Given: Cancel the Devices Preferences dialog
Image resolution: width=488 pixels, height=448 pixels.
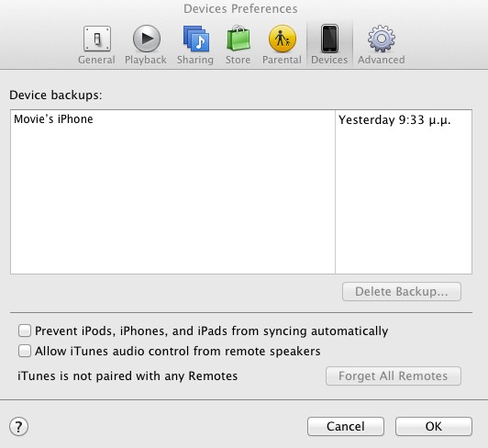Looking at the screenshot, I should pyautogui.click(x=346, y=427).
